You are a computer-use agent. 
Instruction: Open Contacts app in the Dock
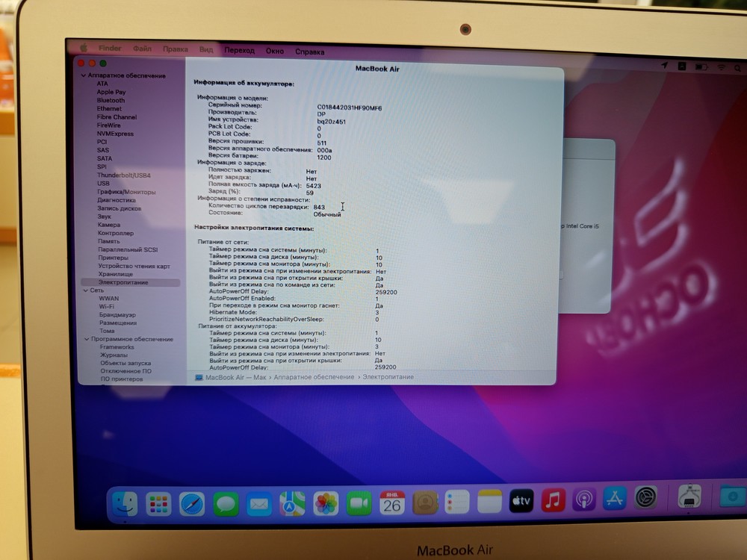(425, 503)
